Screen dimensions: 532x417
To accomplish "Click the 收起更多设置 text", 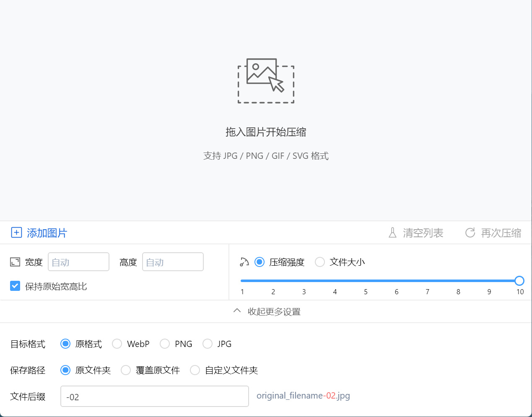I will coord(274,312).
